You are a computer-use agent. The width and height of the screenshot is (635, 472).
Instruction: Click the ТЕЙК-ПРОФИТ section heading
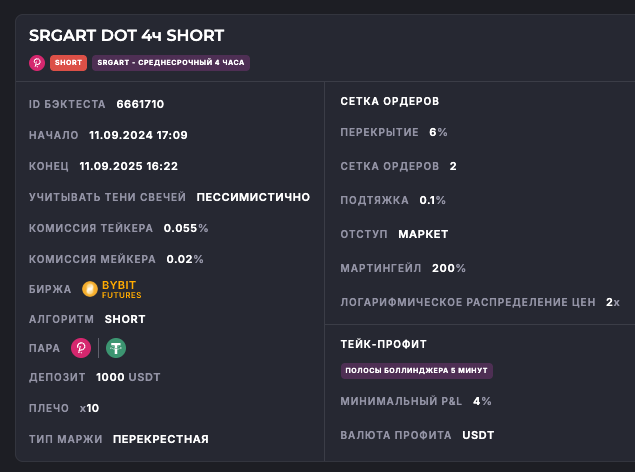pos(384,344)
